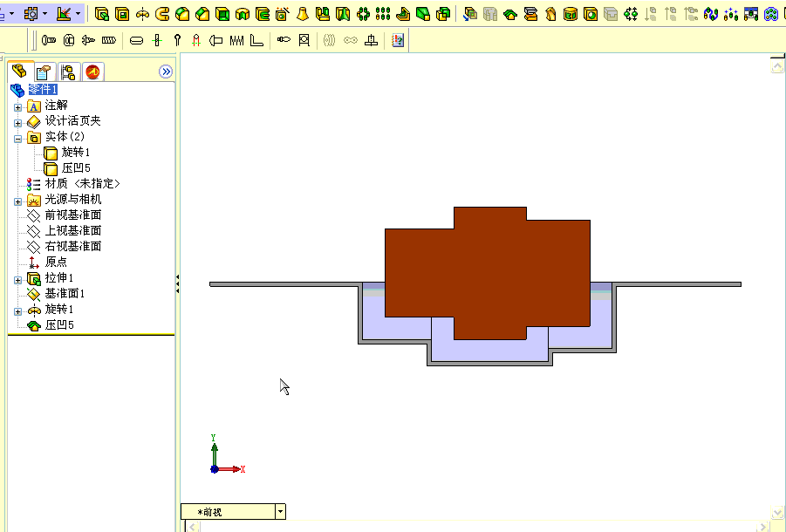Click the panel splitter collapse handle
The width and height of the screenshot is (786, 532).
click(x=177, y=284)
